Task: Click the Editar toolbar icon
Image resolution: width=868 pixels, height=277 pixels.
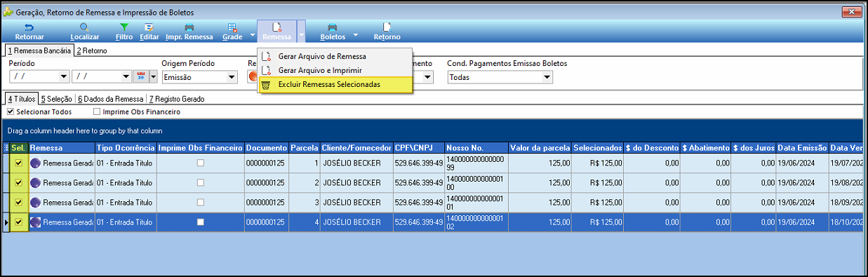Action: coord(149,27)
